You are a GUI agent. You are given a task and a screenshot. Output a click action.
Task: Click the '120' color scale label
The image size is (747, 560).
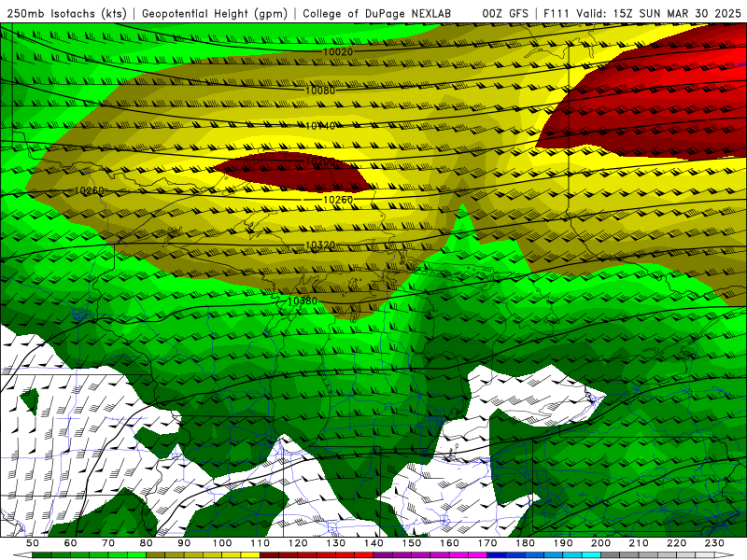point(298,543)
